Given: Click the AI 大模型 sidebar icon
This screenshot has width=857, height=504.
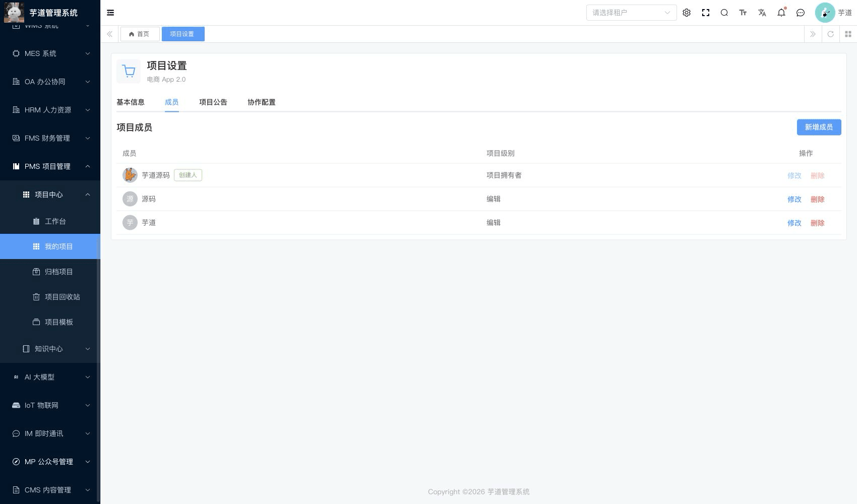Looking at the screenshot, I should click(x=16, y=377).
